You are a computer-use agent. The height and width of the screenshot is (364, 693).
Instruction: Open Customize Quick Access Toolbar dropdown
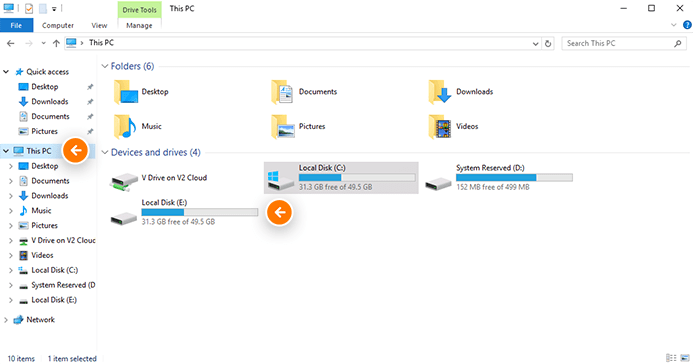[54, 9]
